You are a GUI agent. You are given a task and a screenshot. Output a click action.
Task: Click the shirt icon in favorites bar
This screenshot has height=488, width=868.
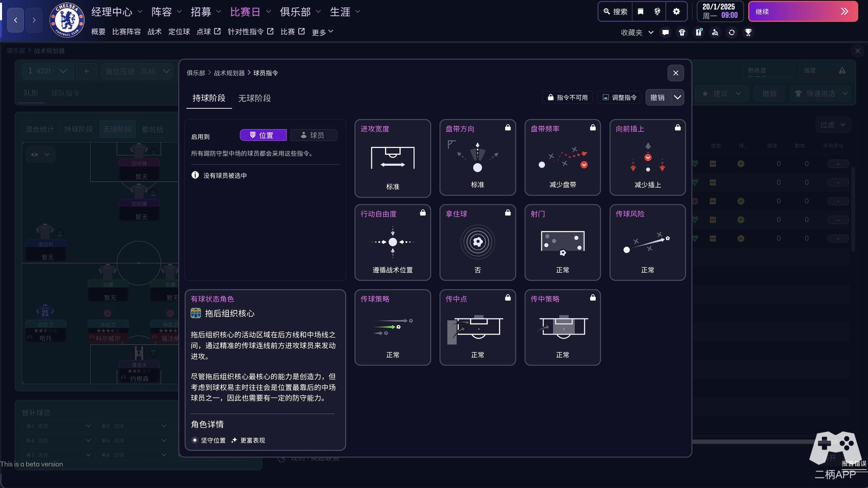pos(682,32)
